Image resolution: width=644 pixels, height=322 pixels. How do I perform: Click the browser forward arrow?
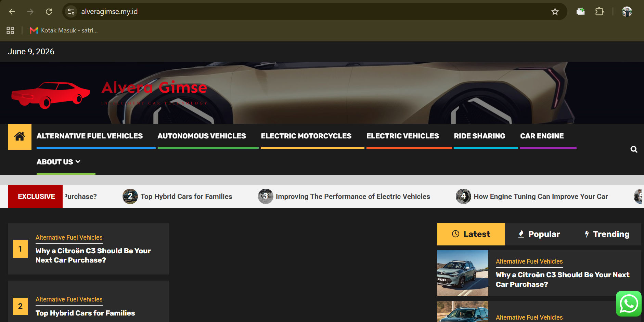tap(30, 12)
